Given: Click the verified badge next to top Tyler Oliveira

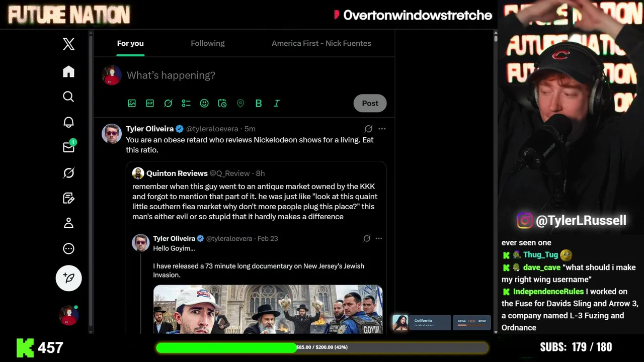Looking at the screenshot, I should 180,129.
